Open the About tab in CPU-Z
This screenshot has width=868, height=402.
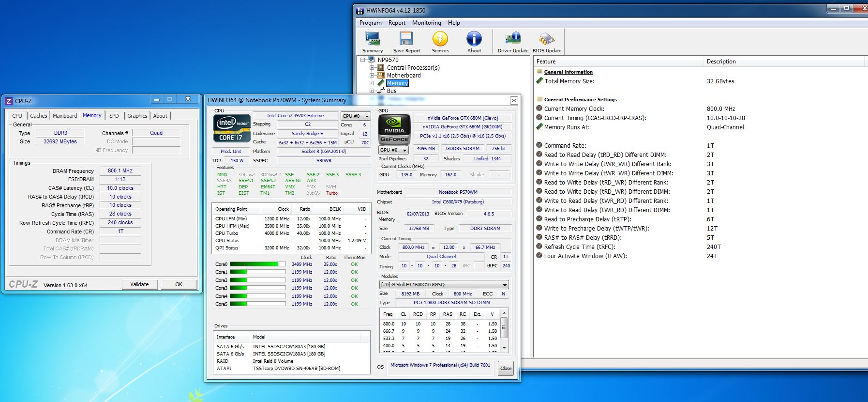click(x=160, y=116)
